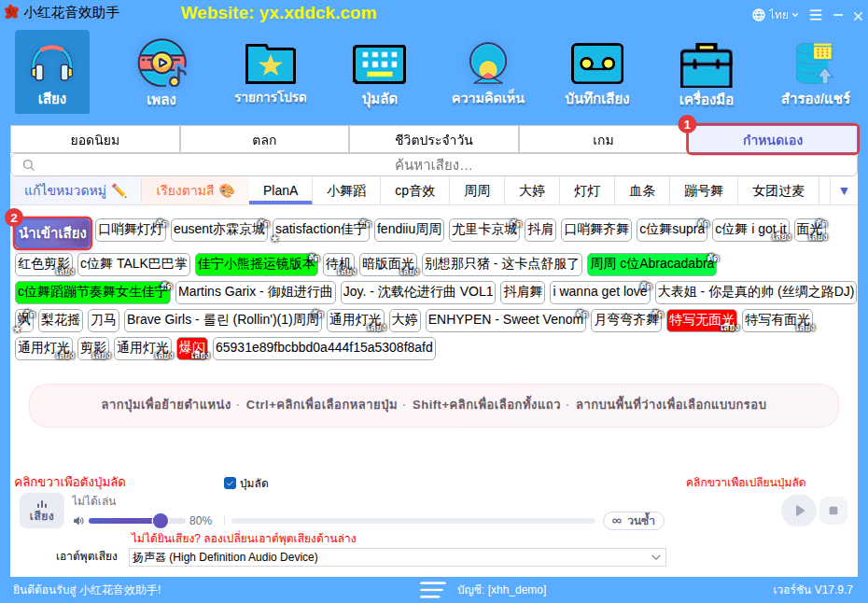The width and height of the screenshot is (868, 603).
Task: Click the เรียงตามสี sort by color button
Action: point(195,191)
